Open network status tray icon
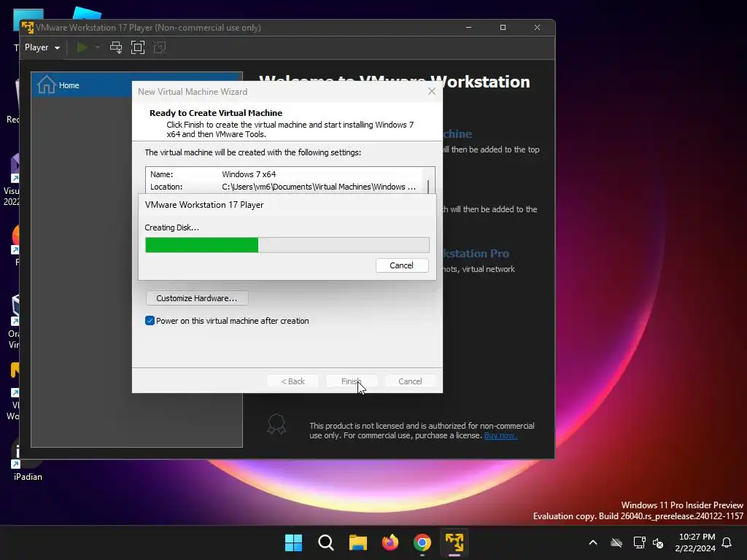Image resolution: width=747 pixels, height=560 pixels. click(x=639, y=542)
